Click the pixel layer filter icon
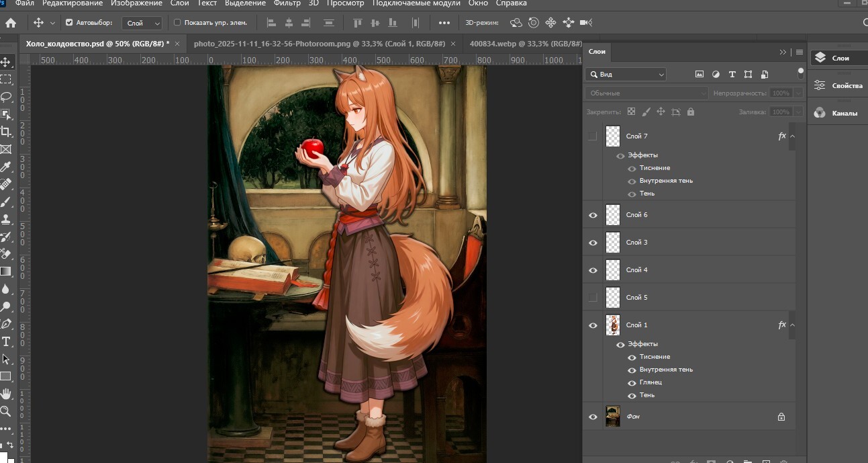 pos(700,74)
